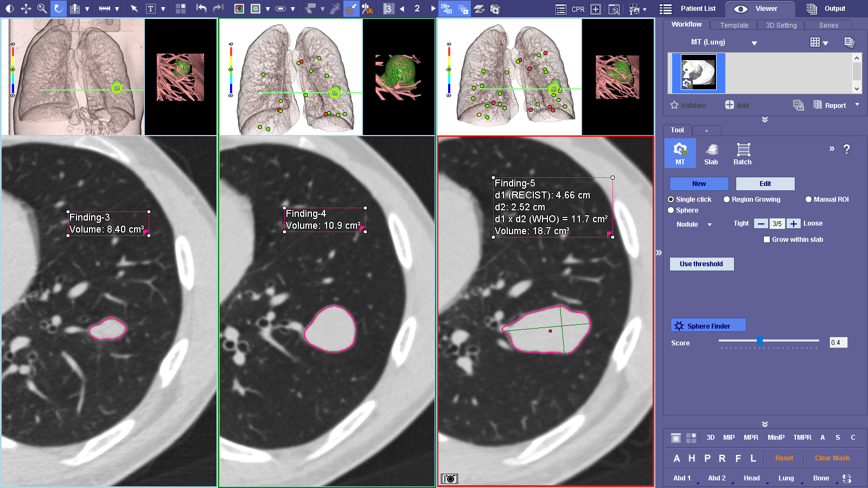
Task: Click the ruler measurement tool
Action: click(105, 9)
